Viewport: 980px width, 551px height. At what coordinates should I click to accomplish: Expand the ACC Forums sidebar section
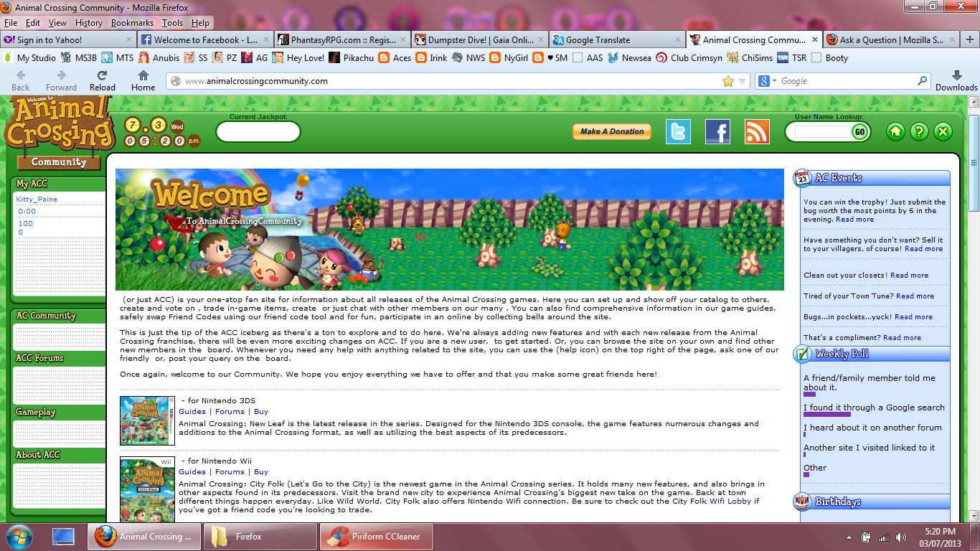[39, 358]
